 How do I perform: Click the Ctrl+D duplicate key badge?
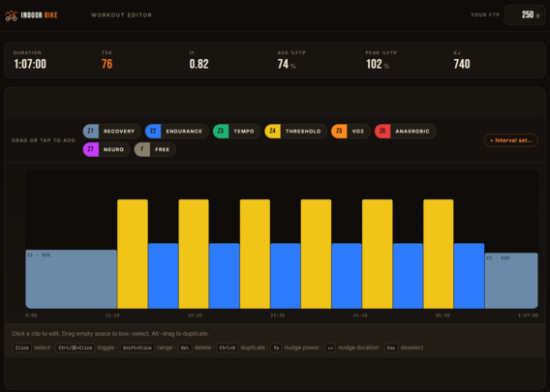pos(227,347)
